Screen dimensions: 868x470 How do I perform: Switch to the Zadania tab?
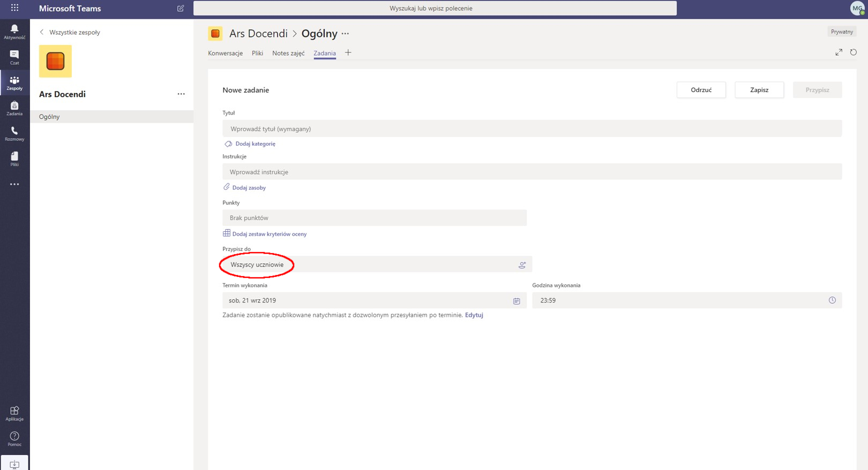pyautogui.click(x=325, y=53)
